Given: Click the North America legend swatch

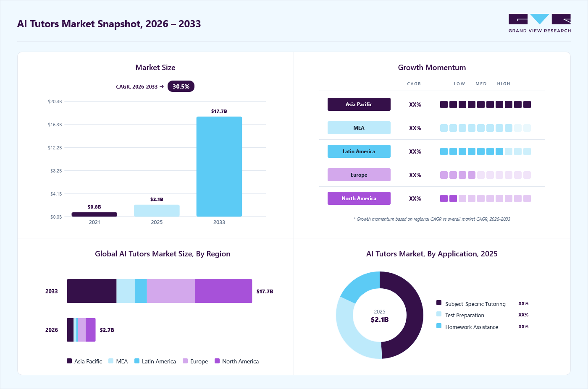Looking at the screenshot, I should (x=217, y=361).
